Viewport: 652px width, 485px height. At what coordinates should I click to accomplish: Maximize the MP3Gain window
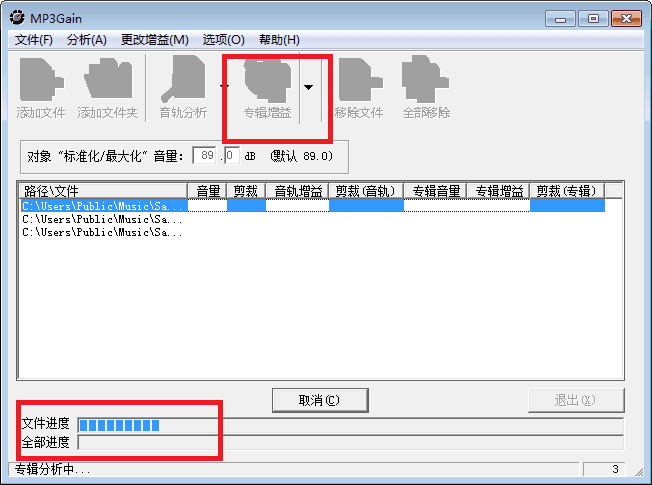pos(593,19)
